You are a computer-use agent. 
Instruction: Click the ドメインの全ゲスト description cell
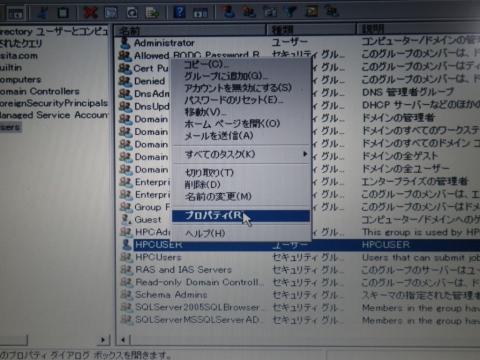[x=400, y=156]
